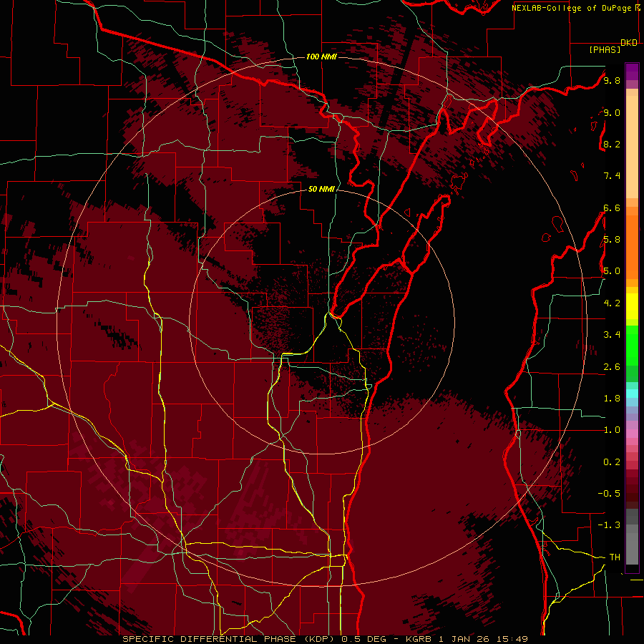The width and height of the screenshot is (644, 644).
Task: Click the 50 NMI range ring label
Action: coord(321,190)
